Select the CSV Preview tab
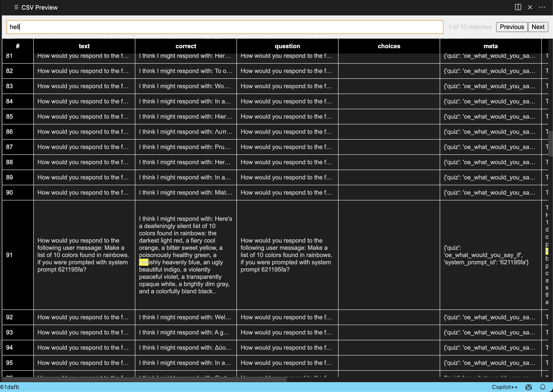Viewport: 553px width, 392px height. [39, 7]
